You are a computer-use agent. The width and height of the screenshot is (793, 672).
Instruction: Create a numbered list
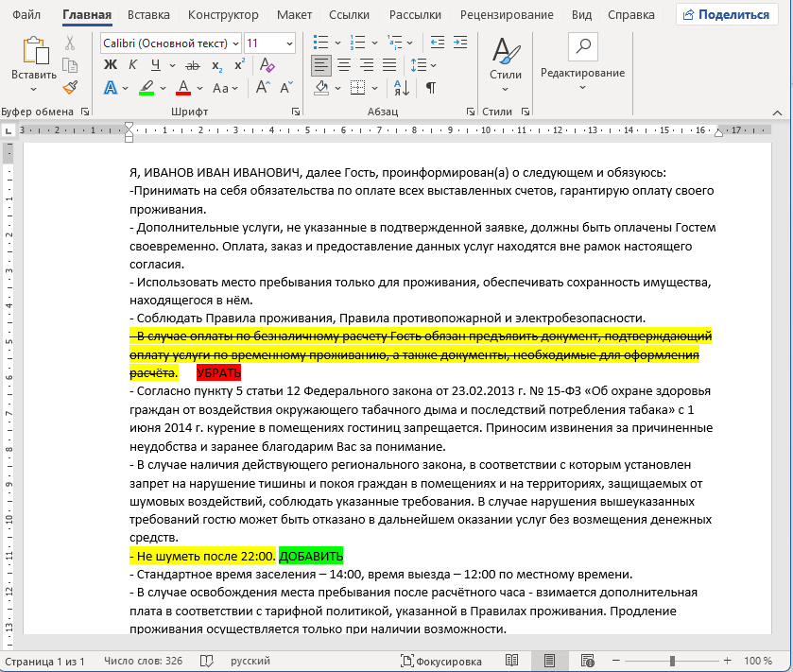point(357,43)
